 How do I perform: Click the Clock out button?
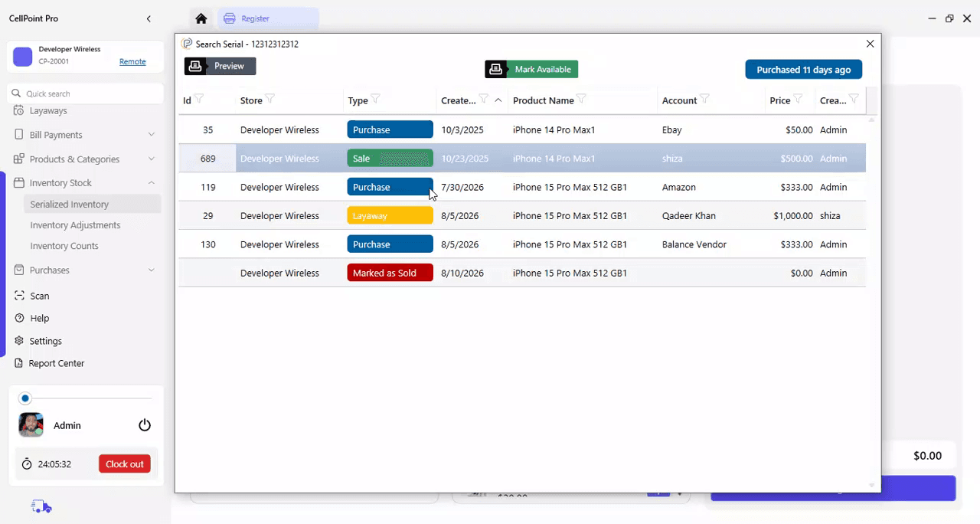124,464
